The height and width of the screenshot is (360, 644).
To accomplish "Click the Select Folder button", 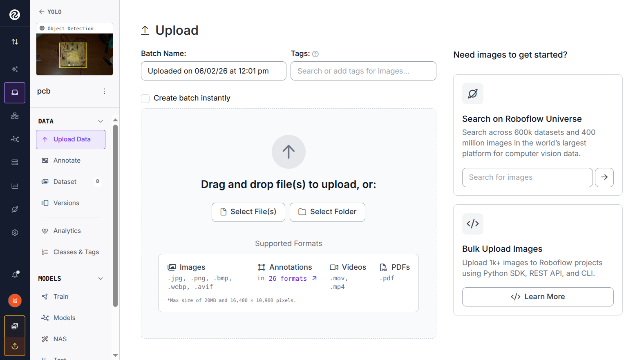I will (x=327, y=212).
